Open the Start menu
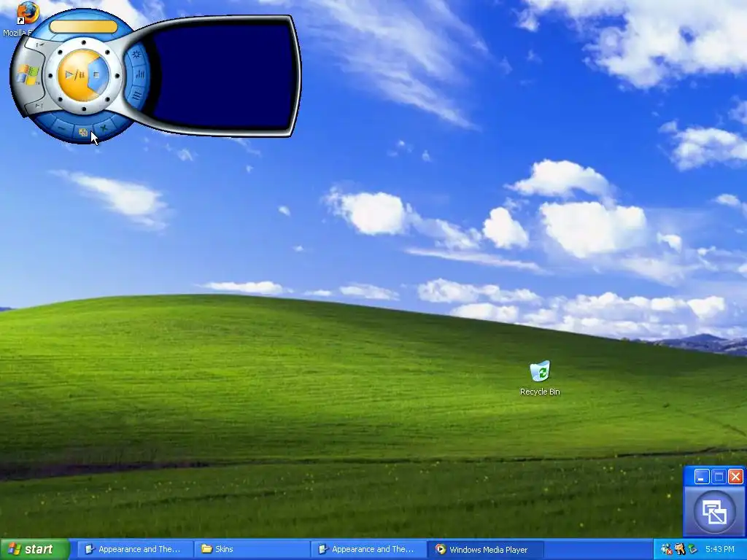Viewport: 747px width, 560px height. click(34, 550)
